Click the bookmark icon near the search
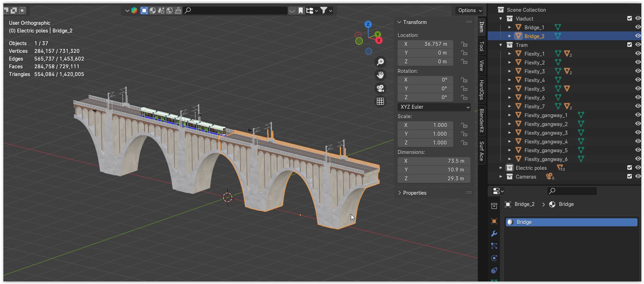 point(301,11)
